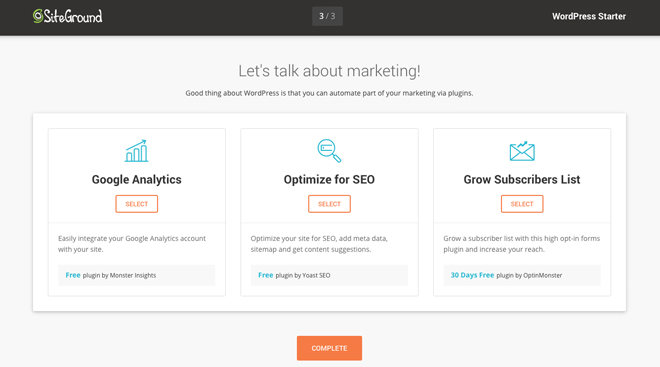Click the COMPLETE button
Viewport: 660px width, 367px height.
(x=329, y=348)
